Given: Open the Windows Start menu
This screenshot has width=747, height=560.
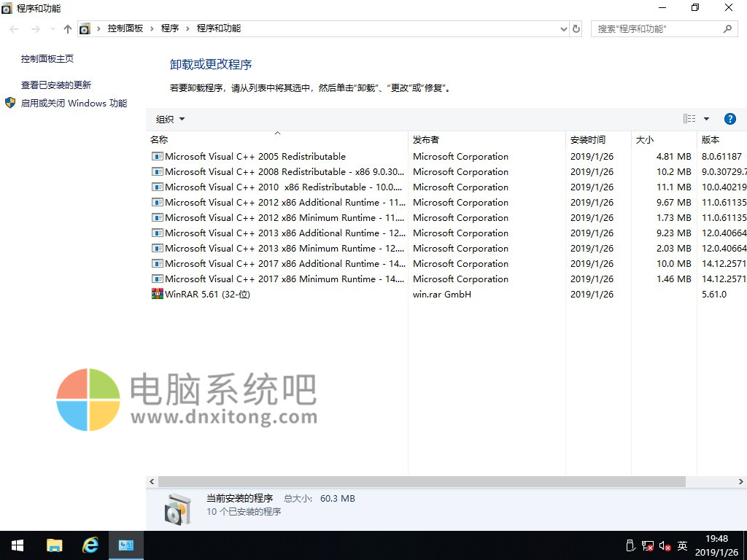Looking at the screenshot, I should tap(18, 545).
